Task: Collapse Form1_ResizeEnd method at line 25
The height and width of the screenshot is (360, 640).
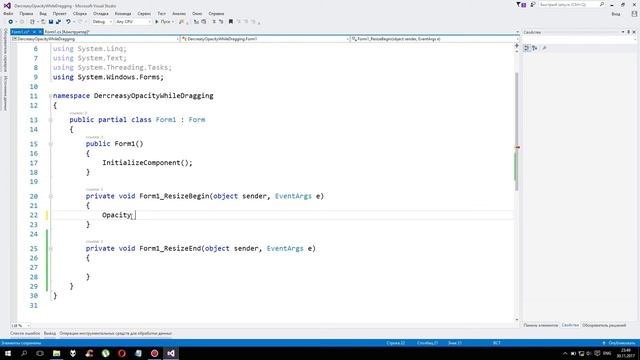Action: [51, 249]
